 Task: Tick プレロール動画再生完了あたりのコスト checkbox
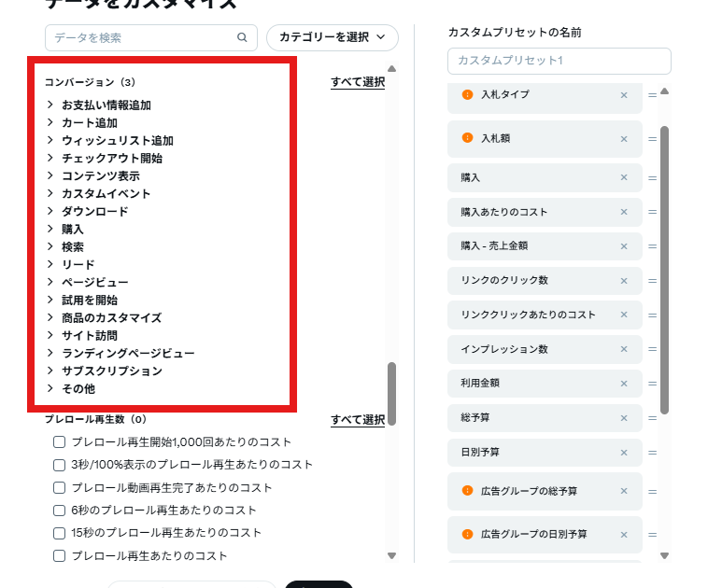[59, 488]
